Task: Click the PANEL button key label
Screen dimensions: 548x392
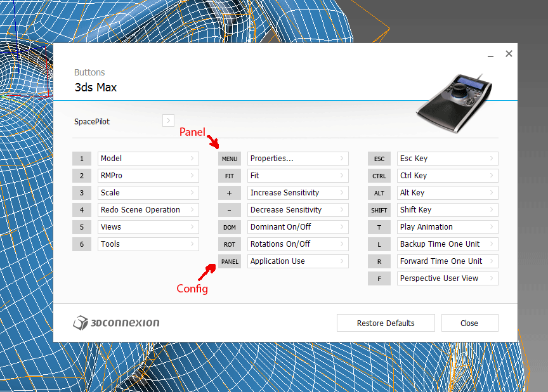Action: [x=229, y=261]
